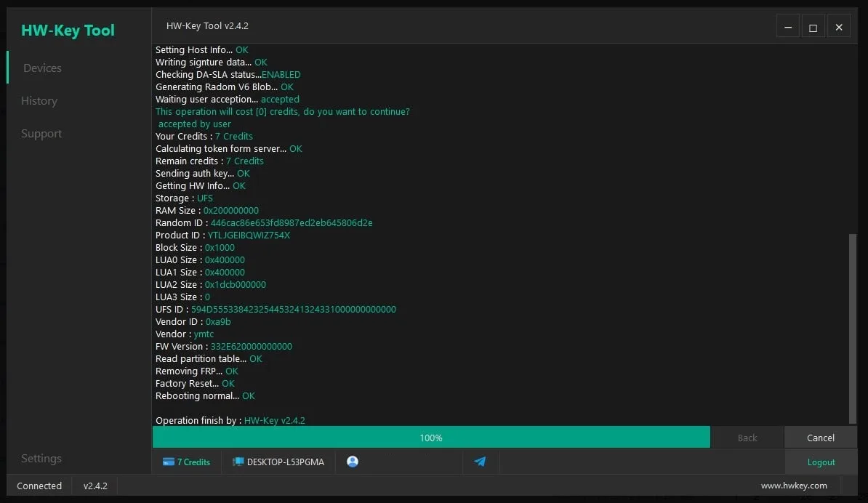Image resolution: width=868 pixels, height=503 pixels.
Task: Click the Back button
Action: click(747, 438)
